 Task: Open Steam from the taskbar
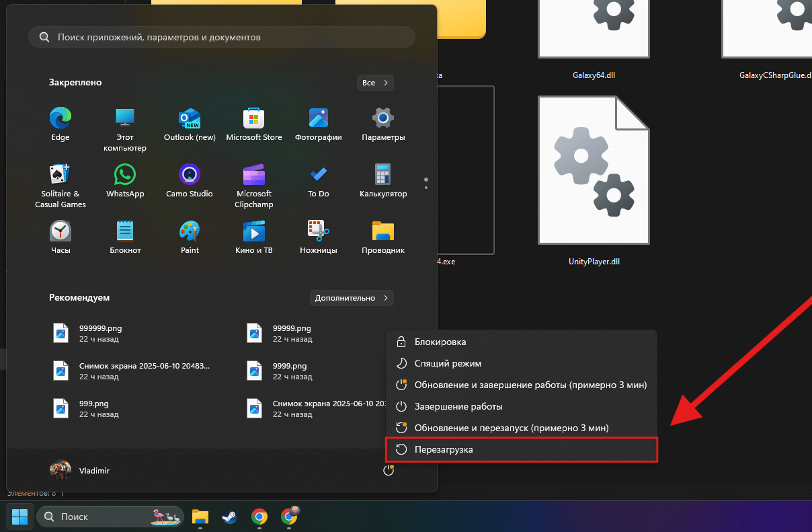tap(229, 517)
